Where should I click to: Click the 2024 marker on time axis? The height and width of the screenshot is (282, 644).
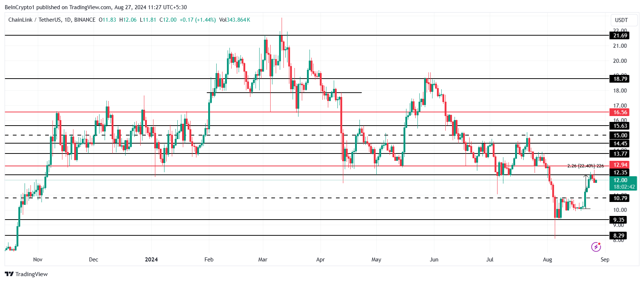[x=151, y=260]
